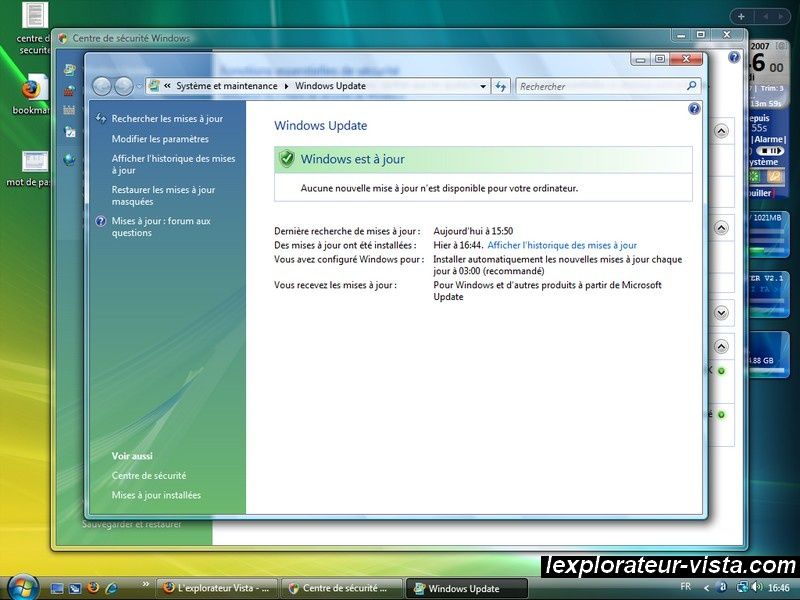The width and height of the screenshot is (800, 600).
Task: Click the network tray icon
Action: (x=742, y=587)
